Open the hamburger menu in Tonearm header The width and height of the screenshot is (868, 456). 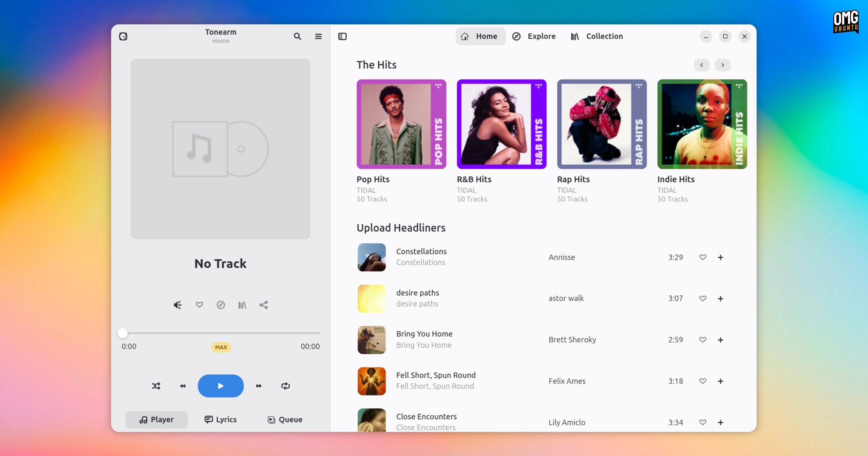point(318,36)
